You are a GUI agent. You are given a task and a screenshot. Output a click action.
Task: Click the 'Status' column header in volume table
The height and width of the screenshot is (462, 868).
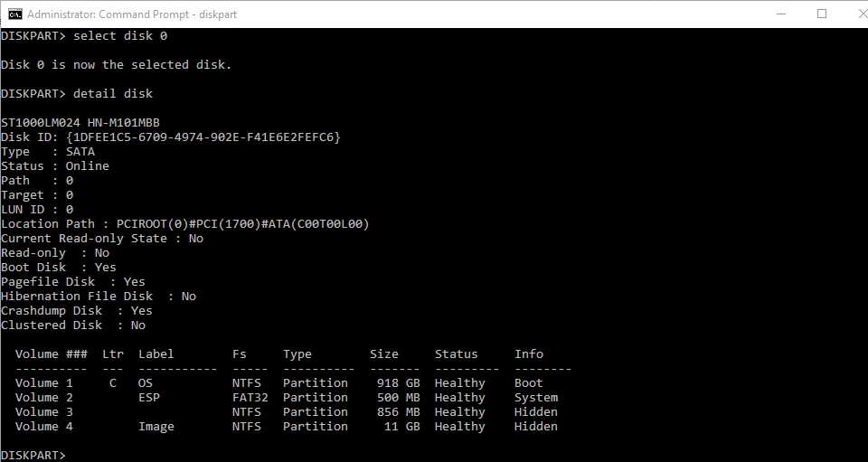pyautogui.click(x=456, y=354)
